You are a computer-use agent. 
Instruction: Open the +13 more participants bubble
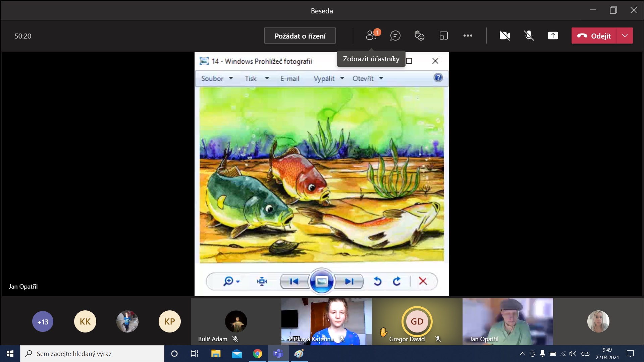pyautogui.click(x=43, y=322)
